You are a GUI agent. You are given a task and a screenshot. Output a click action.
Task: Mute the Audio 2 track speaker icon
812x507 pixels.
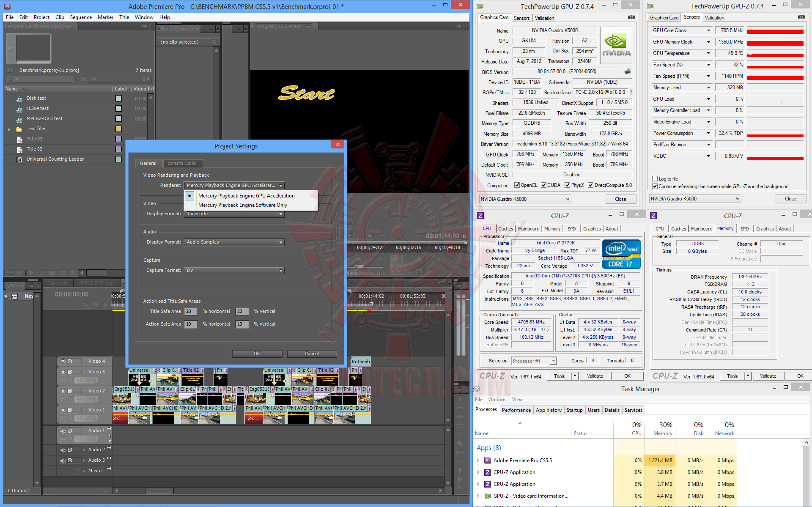point(63,450)
